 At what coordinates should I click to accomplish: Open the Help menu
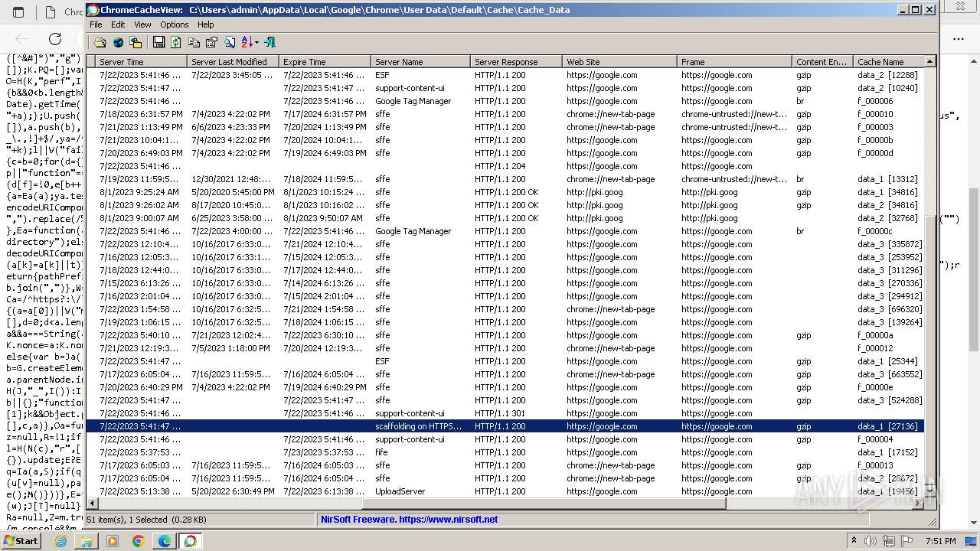(x=206, y=24)
